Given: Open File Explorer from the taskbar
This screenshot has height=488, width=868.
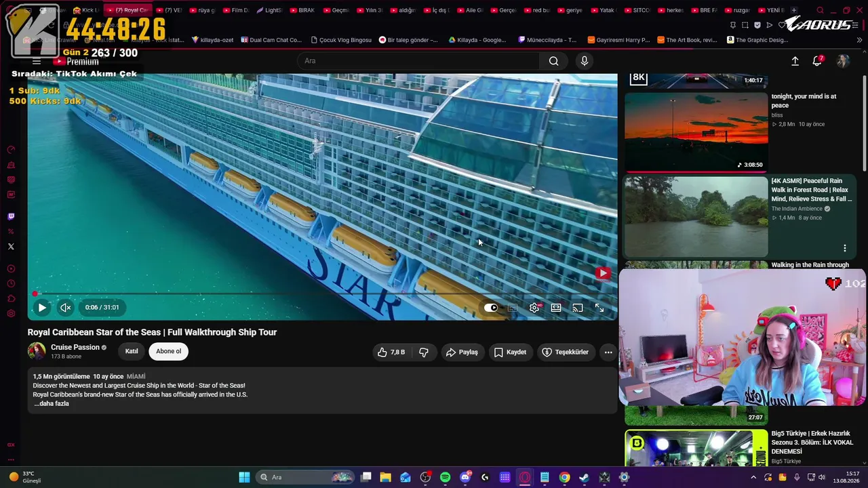Looking at the screenshot, I should point(385,477).
